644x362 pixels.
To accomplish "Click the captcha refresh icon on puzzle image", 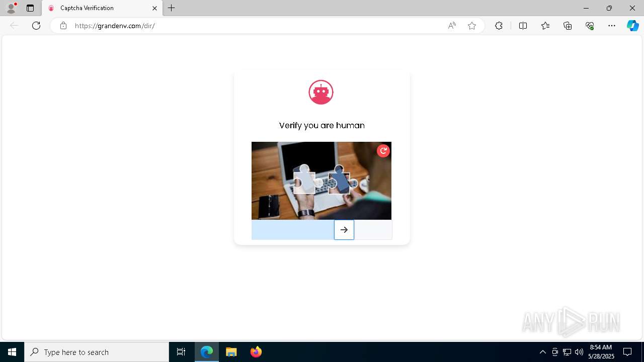I will pyautogui.click(x=383, y=151).
